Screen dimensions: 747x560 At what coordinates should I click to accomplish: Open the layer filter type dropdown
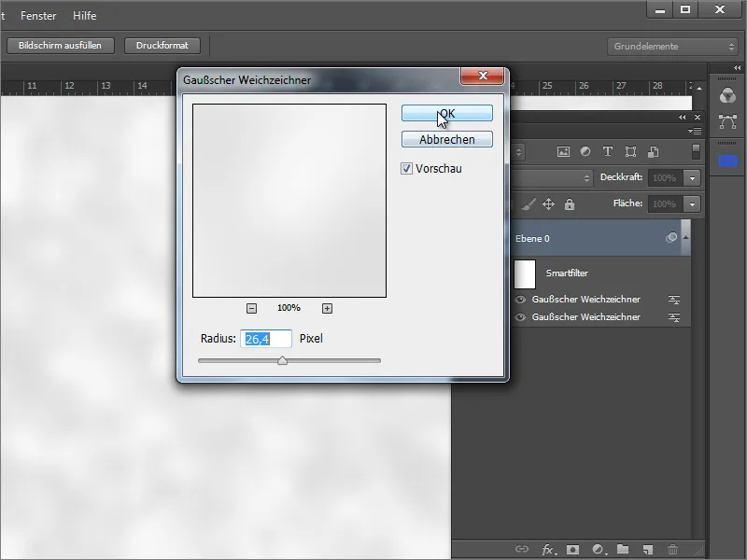(518, 152)
